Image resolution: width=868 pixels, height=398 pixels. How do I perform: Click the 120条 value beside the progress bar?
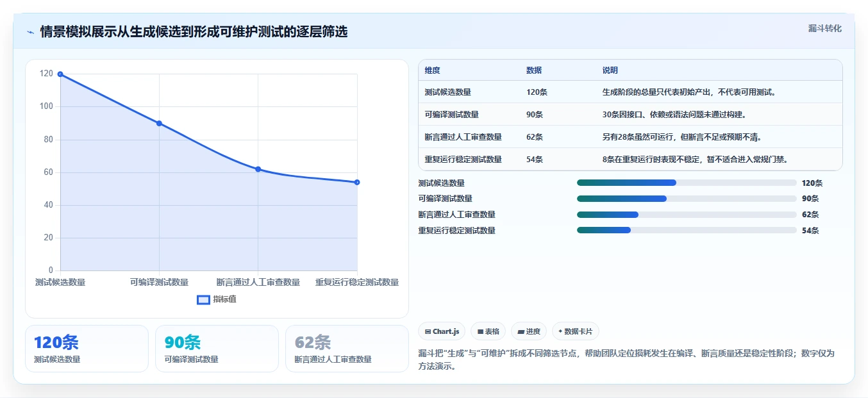pos(812,183)
